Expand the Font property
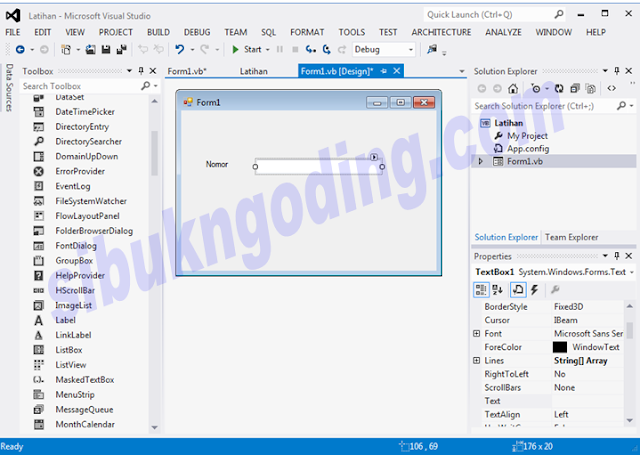 click(x=476, y=334)
